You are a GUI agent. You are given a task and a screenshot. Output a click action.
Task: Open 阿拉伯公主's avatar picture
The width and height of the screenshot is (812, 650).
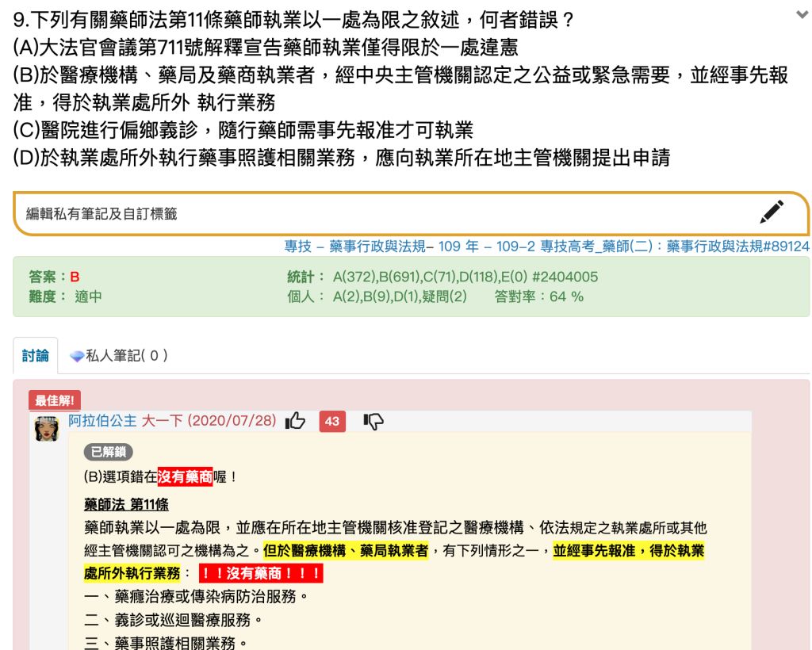point(47,428)
